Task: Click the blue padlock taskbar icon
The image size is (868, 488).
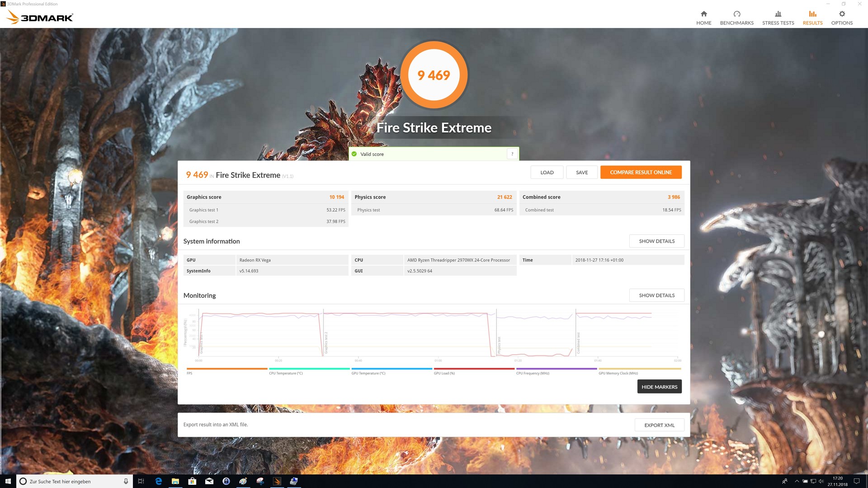Action: pos(226,481)
